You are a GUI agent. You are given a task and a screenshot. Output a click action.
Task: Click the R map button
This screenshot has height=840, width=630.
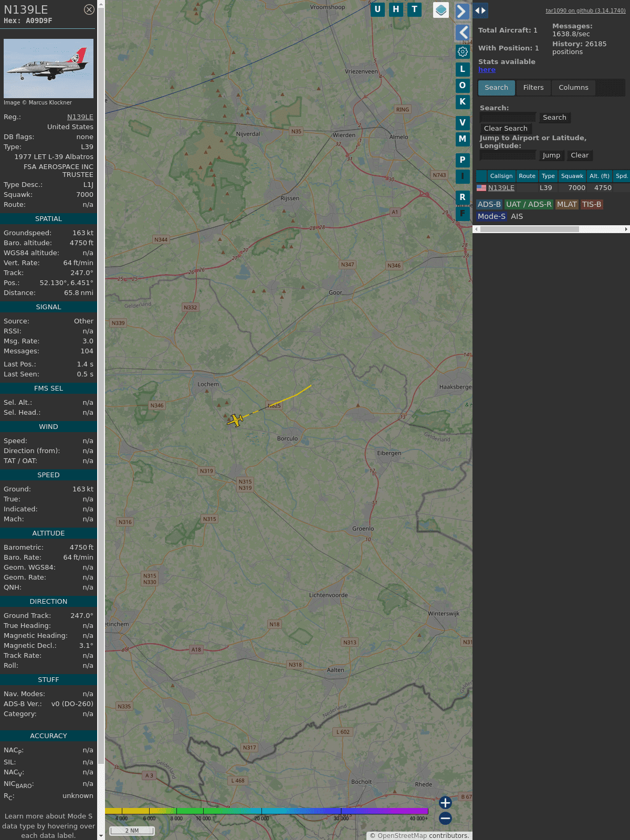point(463,197)
